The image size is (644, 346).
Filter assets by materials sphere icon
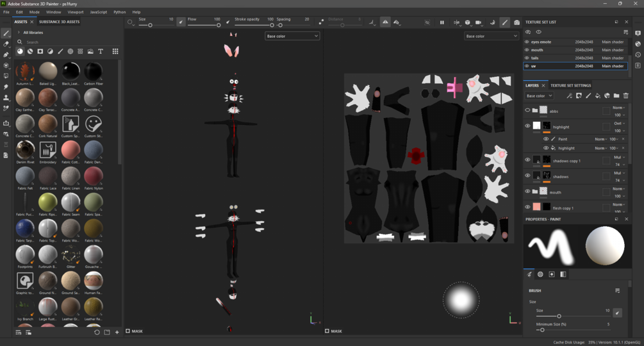[x=20, y=51]
